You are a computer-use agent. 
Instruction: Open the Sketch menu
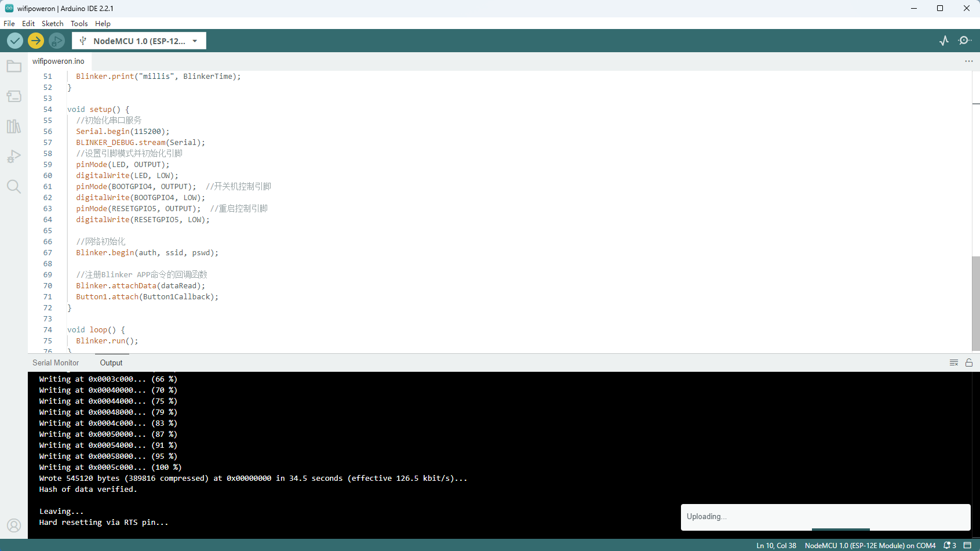click(52, 24)
